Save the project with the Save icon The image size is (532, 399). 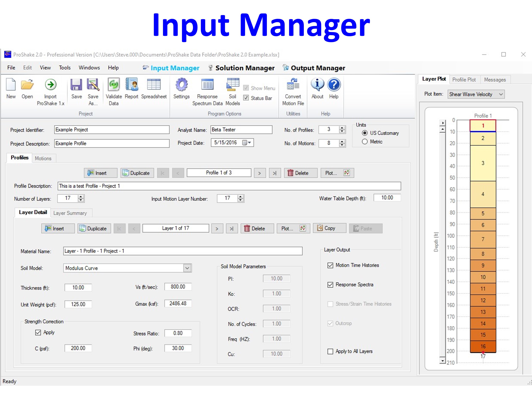tap(76, 88)
